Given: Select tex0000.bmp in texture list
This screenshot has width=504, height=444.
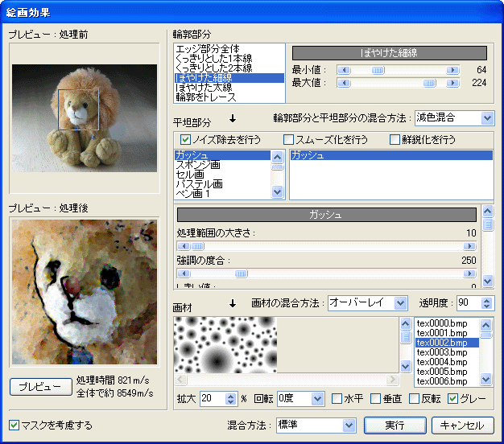Looking at the screenshot, I should click(447, 323).
